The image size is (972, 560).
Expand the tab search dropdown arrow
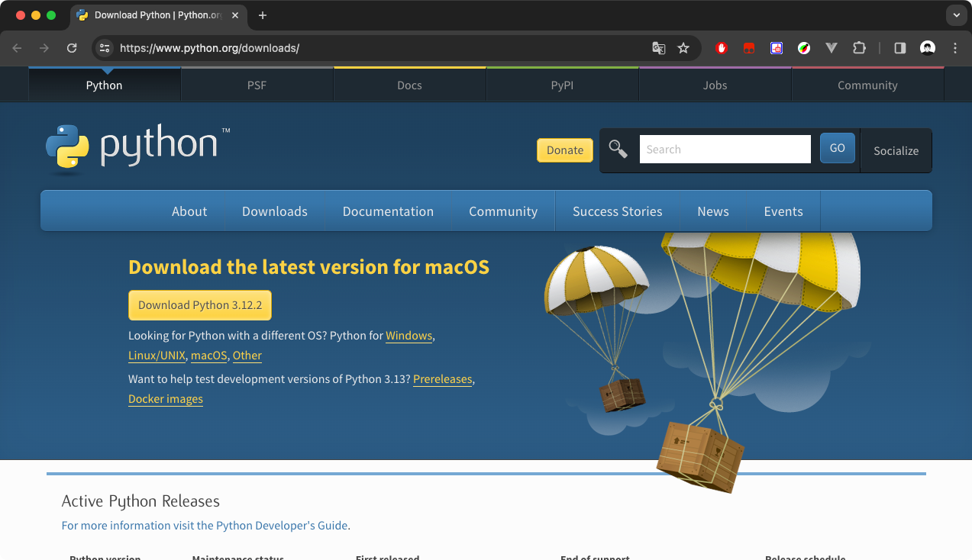[956, 15]
